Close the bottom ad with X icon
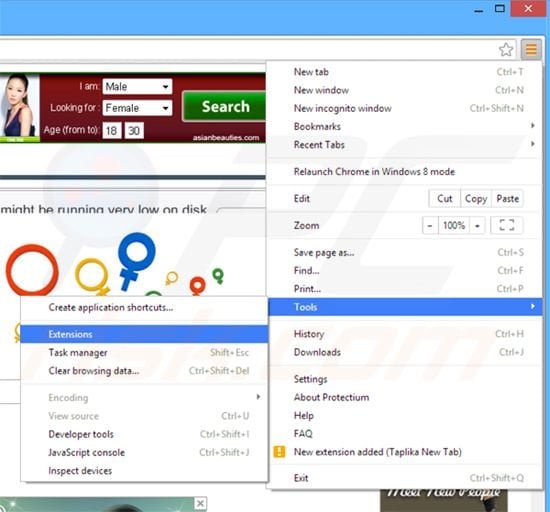The image size is (550, 512). tap(200, 504)
